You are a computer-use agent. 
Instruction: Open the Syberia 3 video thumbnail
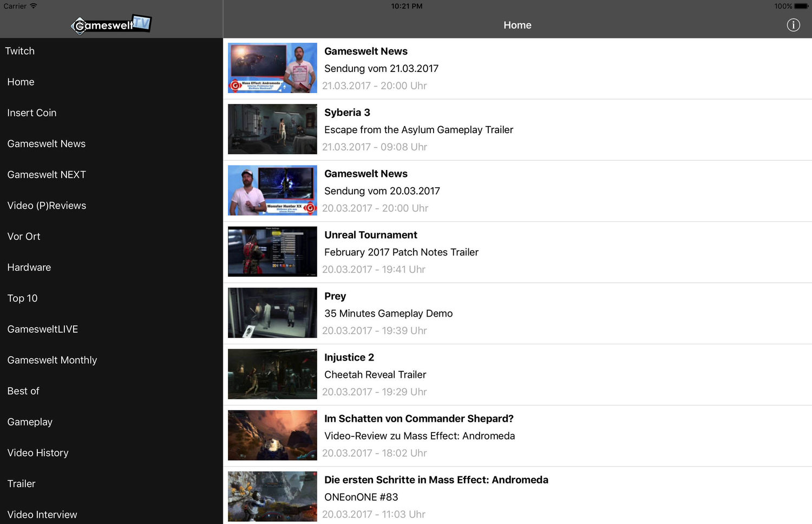tap(272, 129)
